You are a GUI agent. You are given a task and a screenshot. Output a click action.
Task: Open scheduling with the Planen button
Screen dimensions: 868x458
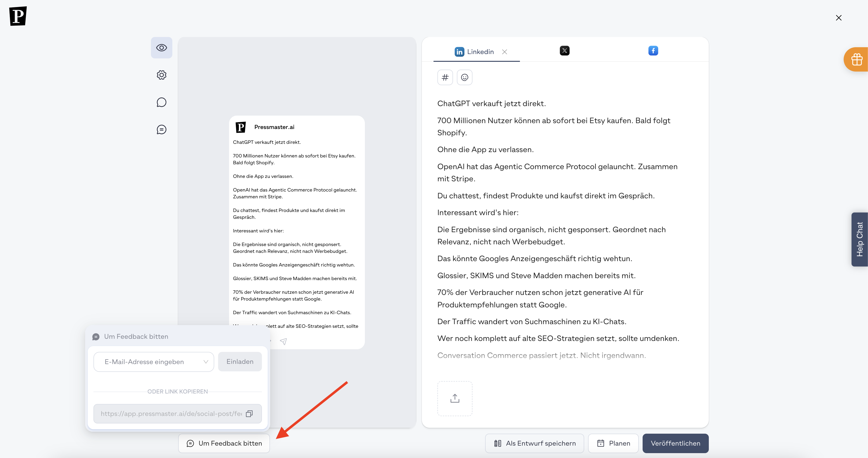point(613,443)
